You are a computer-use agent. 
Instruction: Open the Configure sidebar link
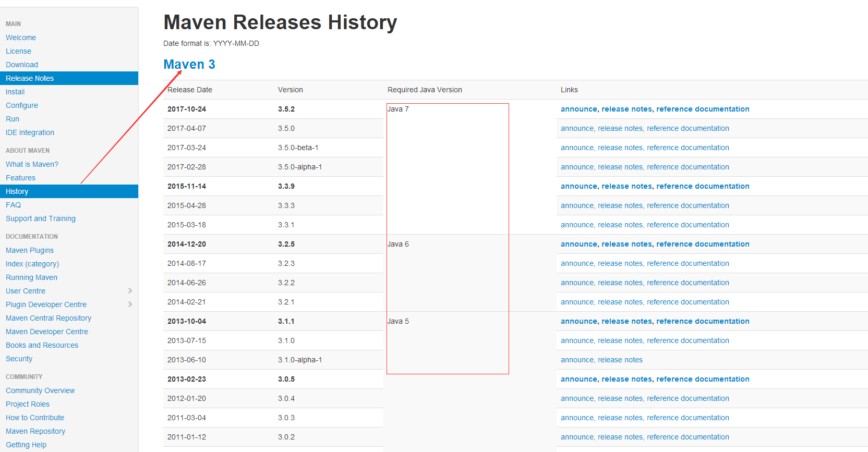(22, 105)
